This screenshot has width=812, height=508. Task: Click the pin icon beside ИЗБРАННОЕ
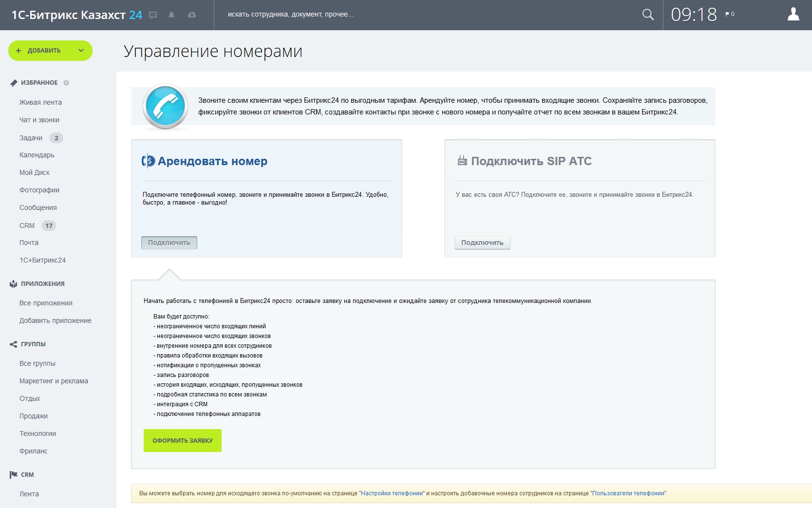click(14, 83)
